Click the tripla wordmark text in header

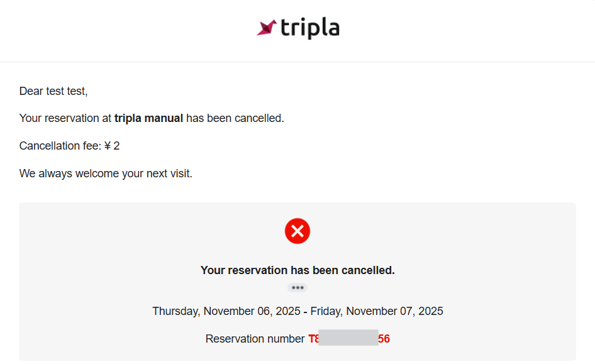pos(310,28)
